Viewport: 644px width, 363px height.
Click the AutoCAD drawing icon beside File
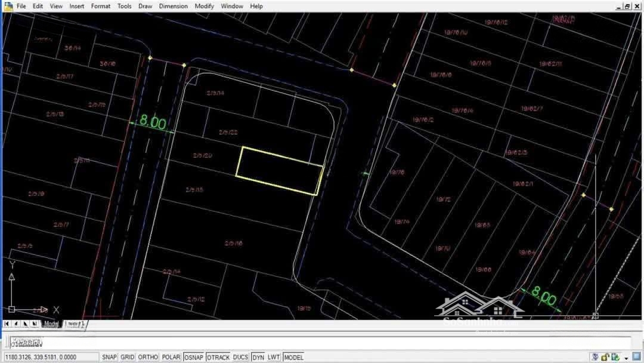tap(8, 6)
